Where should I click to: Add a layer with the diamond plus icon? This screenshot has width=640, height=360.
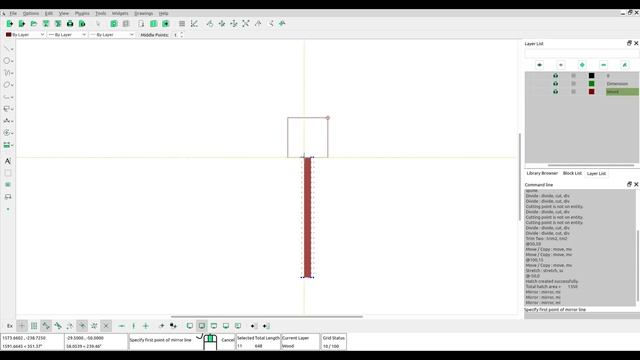click(x=582, y=65)
